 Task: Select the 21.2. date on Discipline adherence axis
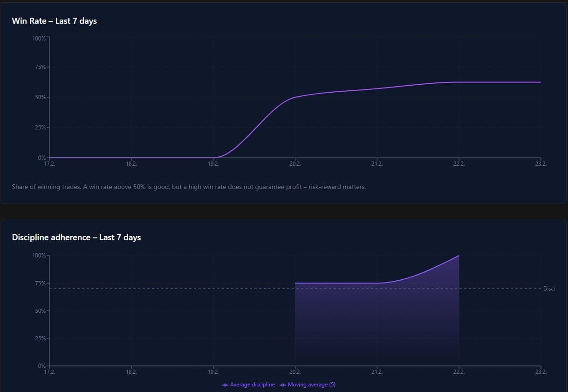(377, 372)
